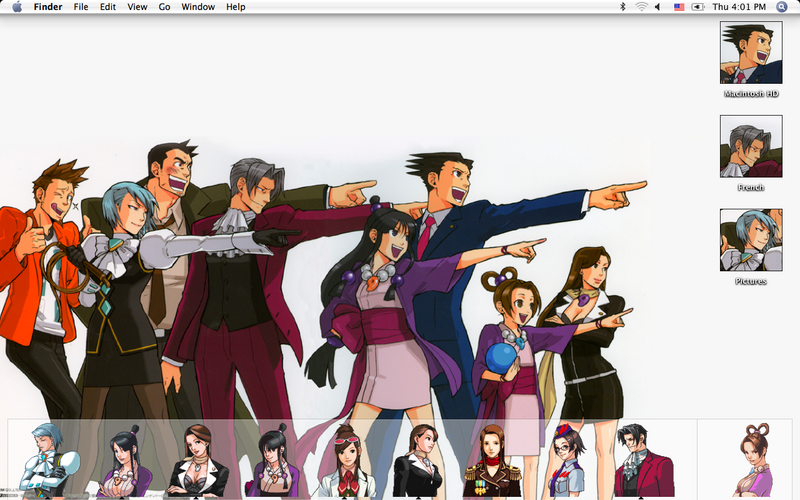
Task: Open dock icon of blue-haired figure in white
Action: coord(47,460)
